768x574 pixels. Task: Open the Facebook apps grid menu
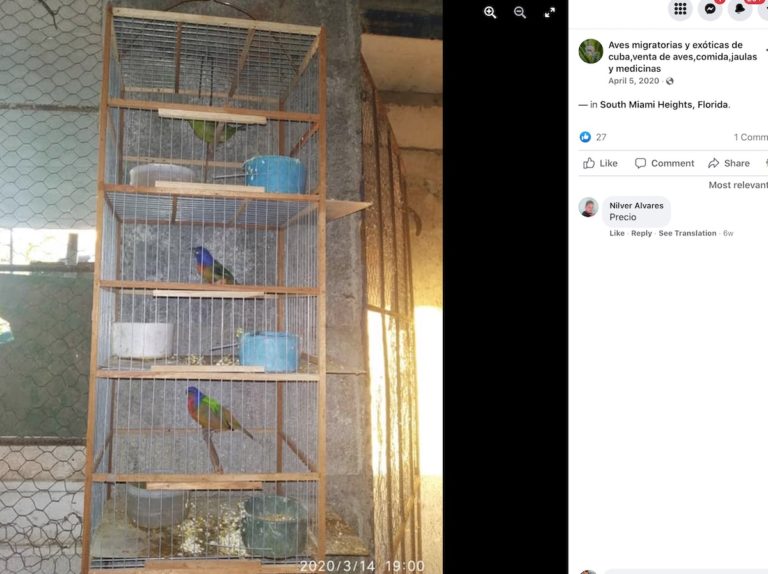pos(680,9)
